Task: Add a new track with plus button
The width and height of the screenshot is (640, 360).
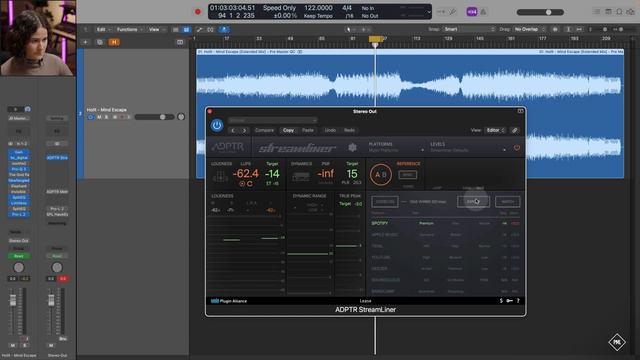Action: click(85, 42)
